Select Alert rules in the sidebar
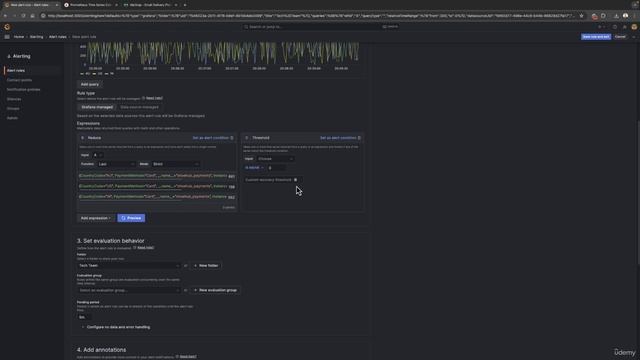This screenshot has width=640, height=360. click(x=16, y=71)
